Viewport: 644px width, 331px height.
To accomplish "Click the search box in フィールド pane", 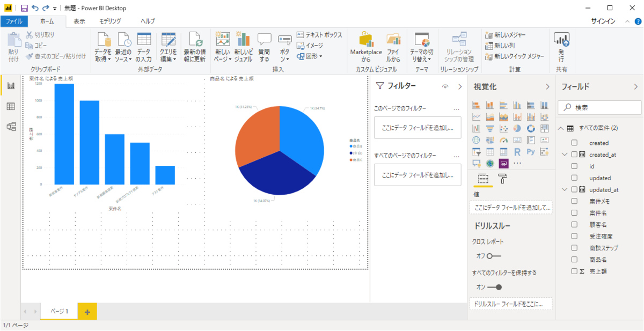I will [599, 107].
